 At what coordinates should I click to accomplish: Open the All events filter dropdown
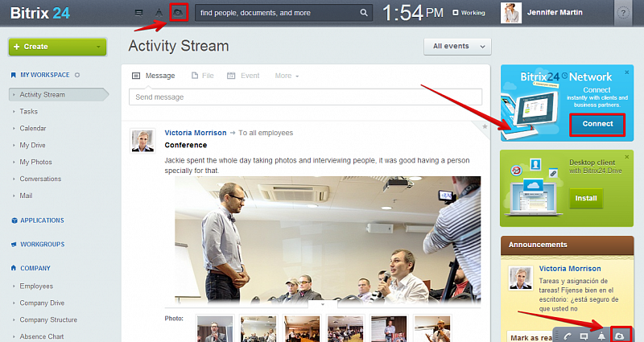tap(457, 47)
